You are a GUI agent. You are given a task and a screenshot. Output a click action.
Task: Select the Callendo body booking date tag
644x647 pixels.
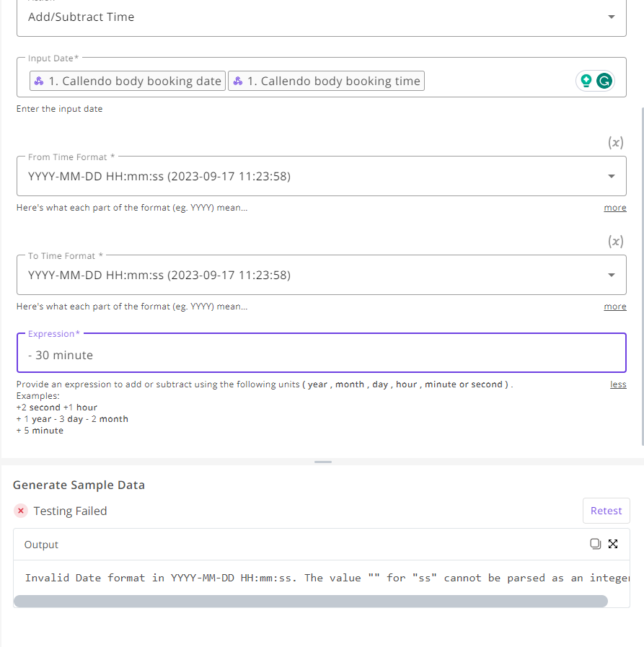click(128, 81)
